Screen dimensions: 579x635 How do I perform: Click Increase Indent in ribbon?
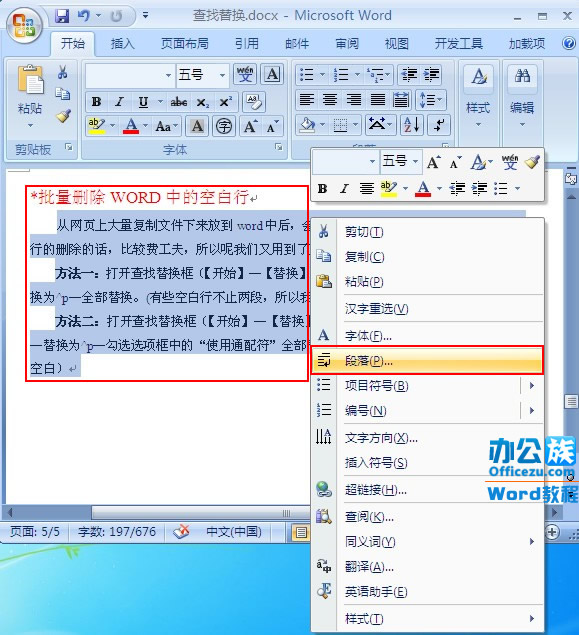pyautogui.click(x=431, y=75)
